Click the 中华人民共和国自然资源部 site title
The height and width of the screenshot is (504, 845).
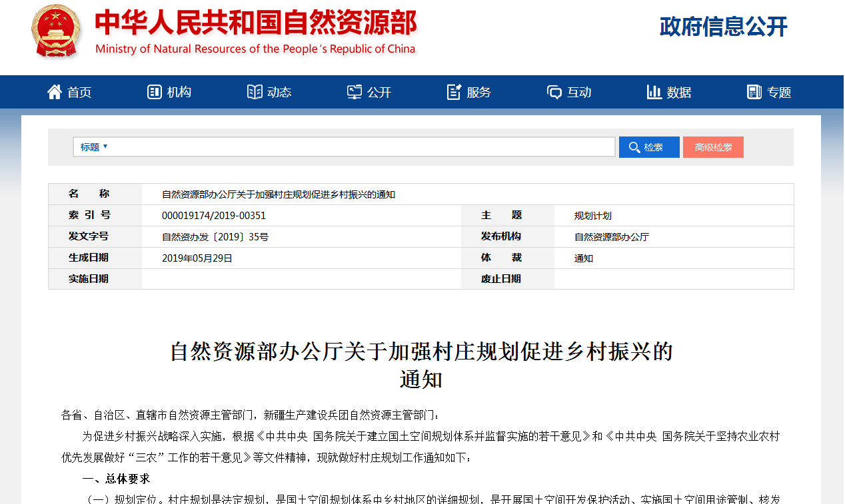(256, 23)
